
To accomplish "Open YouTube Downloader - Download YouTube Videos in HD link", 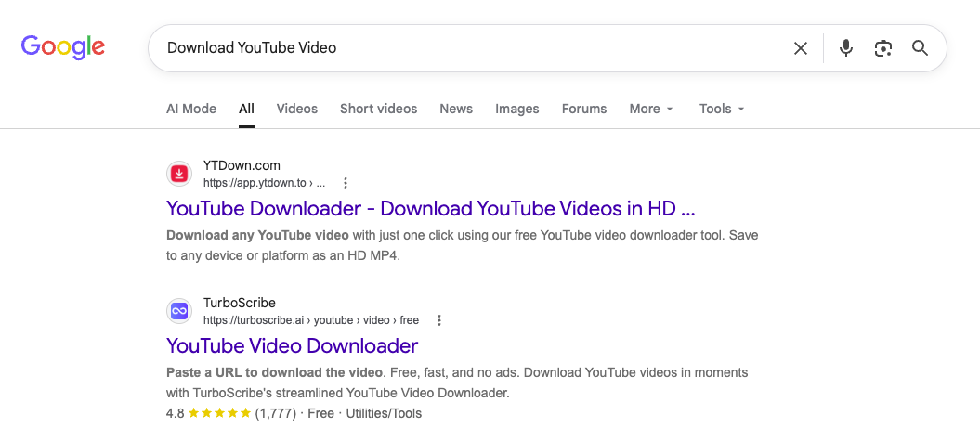I will coord(431,208).
